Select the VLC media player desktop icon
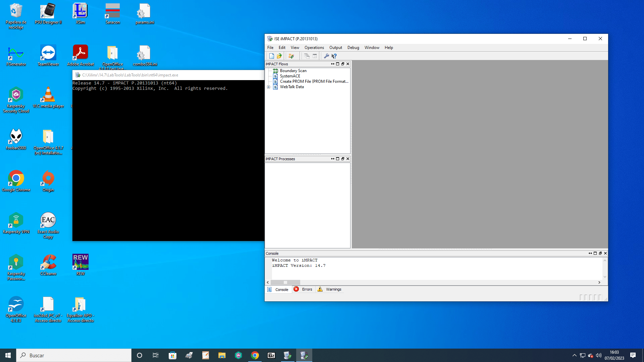 (x=48, y=98)
